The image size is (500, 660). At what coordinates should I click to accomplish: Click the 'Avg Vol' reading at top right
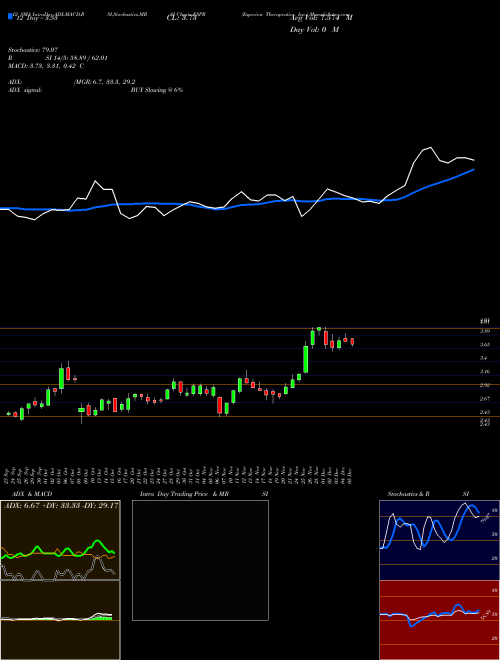coord(321,18)
